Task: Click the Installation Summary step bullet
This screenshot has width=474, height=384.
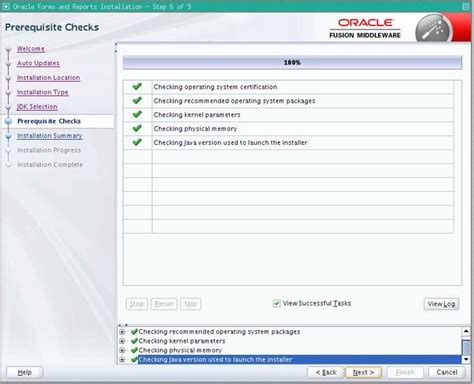Action: pos(8,136)
